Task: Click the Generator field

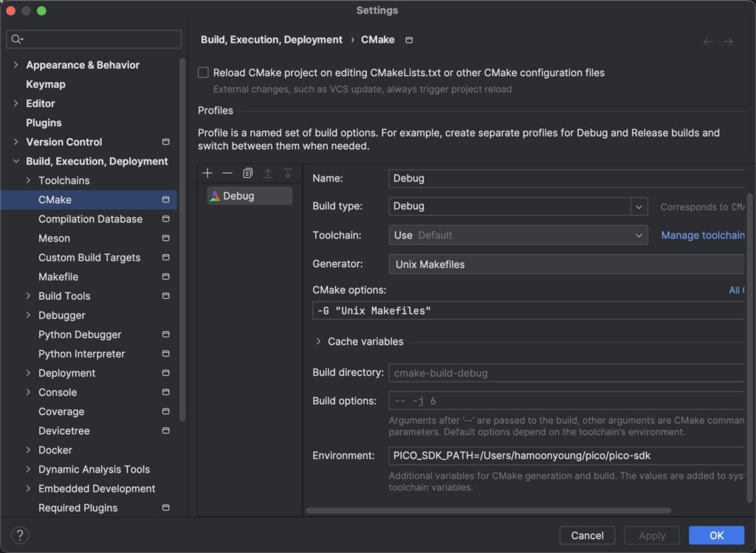Action: [566, 264]
